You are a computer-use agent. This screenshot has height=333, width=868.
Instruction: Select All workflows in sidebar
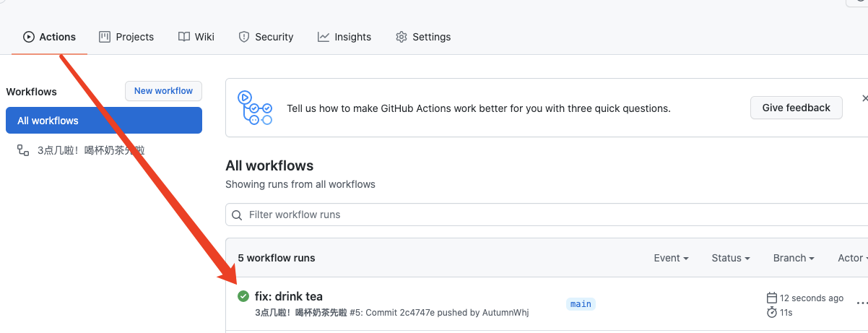point(104,121)
